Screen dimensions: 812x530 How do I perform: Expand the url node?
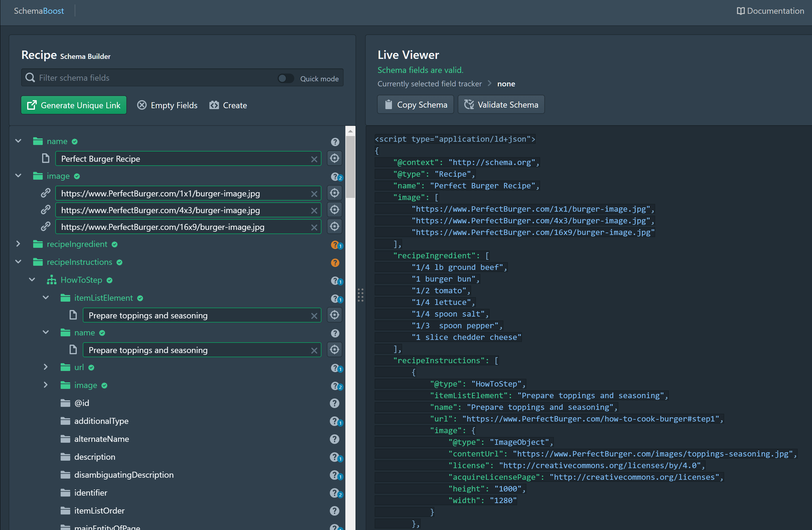point(46,367)
